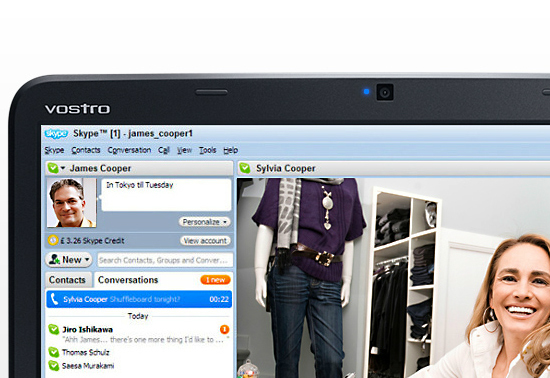Screen dimensions: 550x378
Task: Click the Sylvia Cooper conversation header name
Action: pyautogui.click(x=286, y=168)
